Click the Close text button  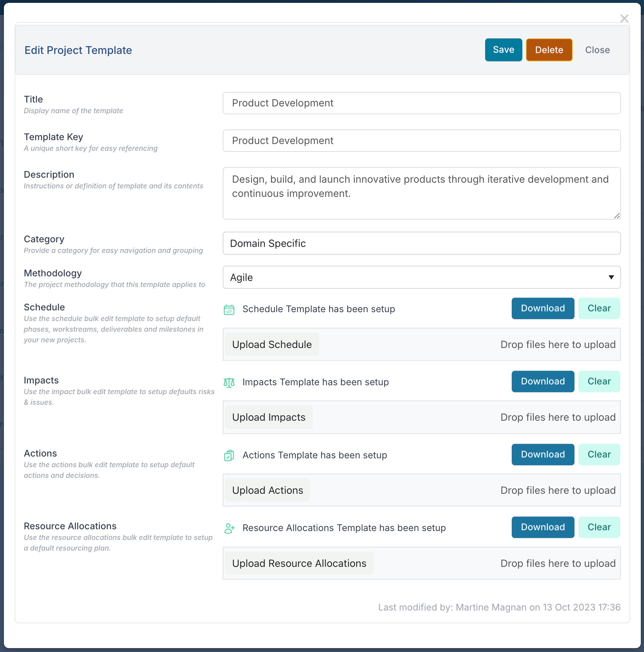[x=598, y=50]
